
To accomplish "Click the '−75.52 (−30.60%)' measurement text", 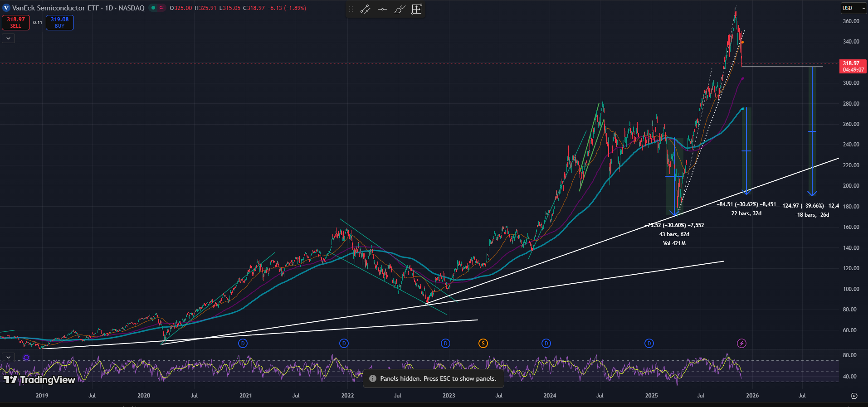I will click(x=674, y=225).
